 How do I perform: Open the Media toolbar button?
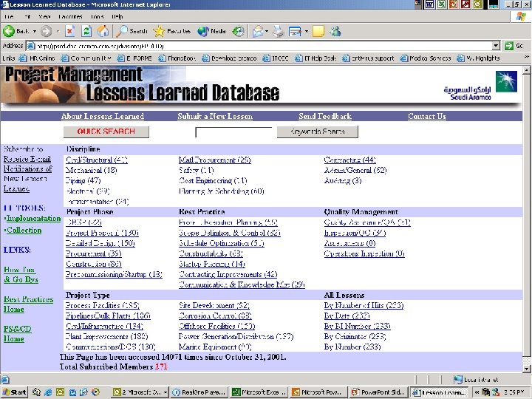212,31
